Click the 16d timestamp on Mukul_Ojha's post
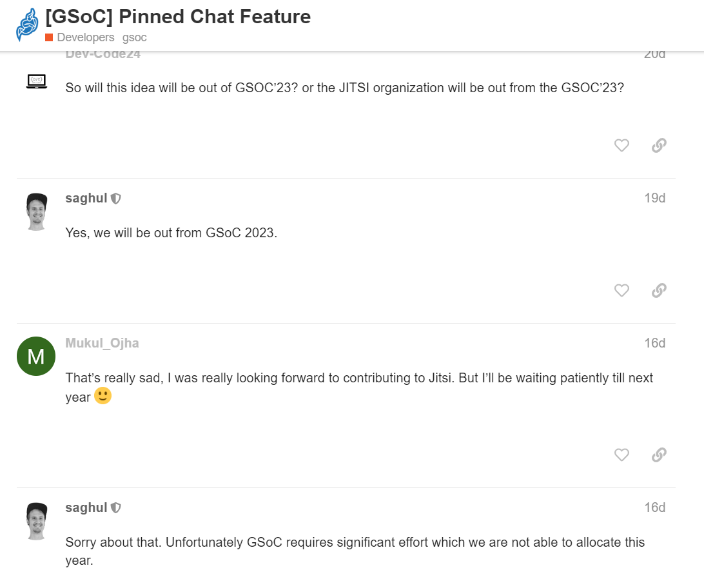 click(654, 343)
